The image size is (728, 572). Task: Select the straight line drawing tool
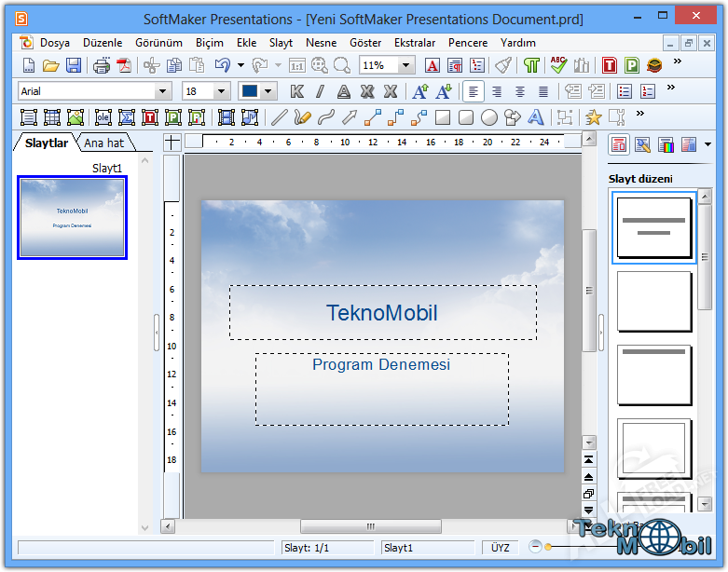click(278, 117)
